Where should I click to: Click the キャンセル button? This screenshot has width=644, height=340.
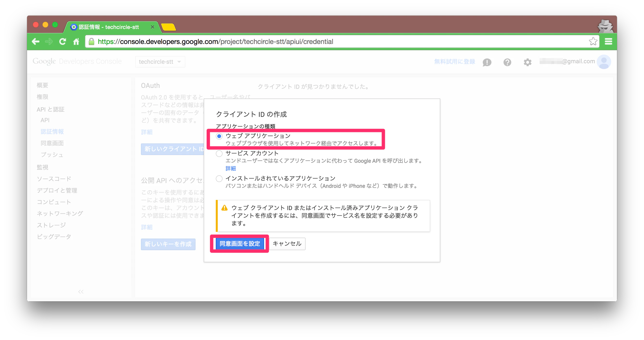click(x=287, y=243)
